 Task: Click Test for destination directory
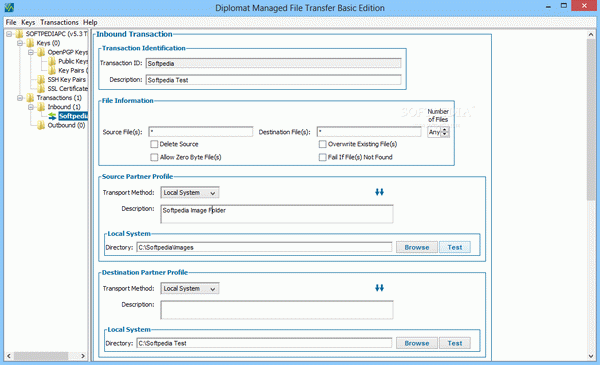[x=455, y=344]
